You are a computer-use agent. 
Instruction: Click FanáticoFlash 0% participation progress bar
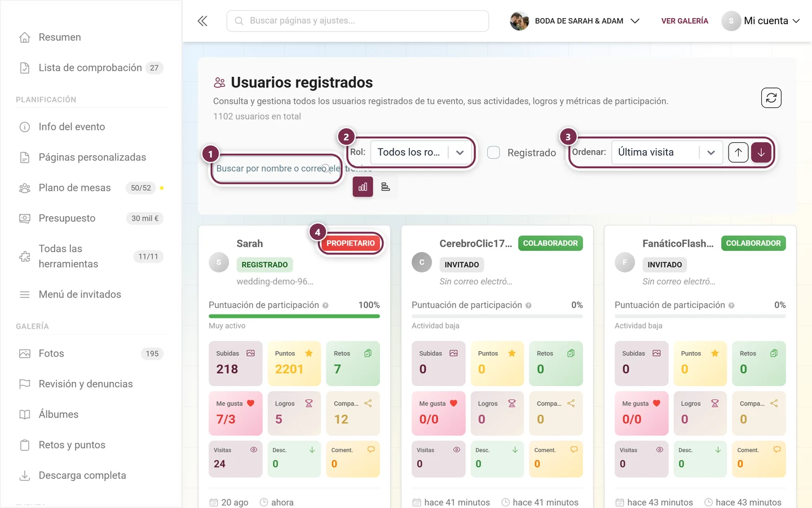tap(700, 316)
